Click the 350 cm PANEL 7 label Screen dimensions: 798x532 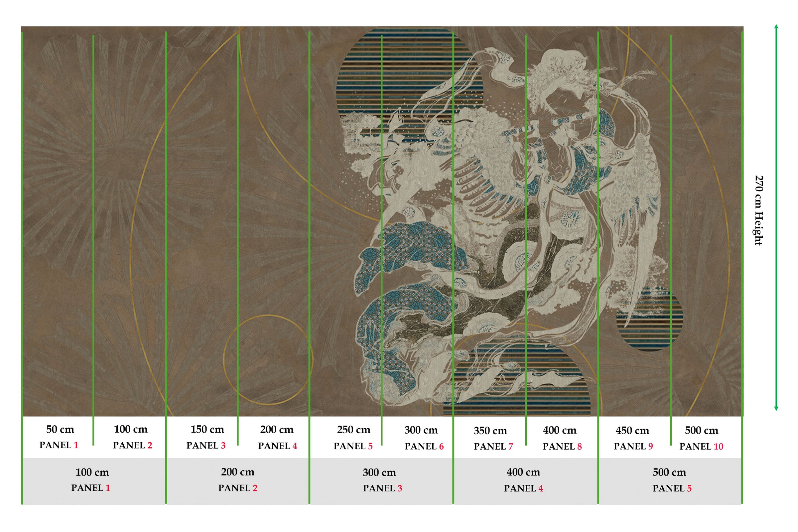pyautogui.click(x=493, y=439)
